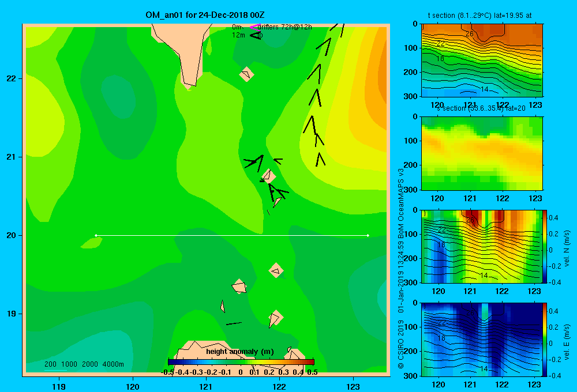The width and height of the screenshot is (577, 392).
Task: Click the longitude 123 label under main map
Action: tap(353, 386)
